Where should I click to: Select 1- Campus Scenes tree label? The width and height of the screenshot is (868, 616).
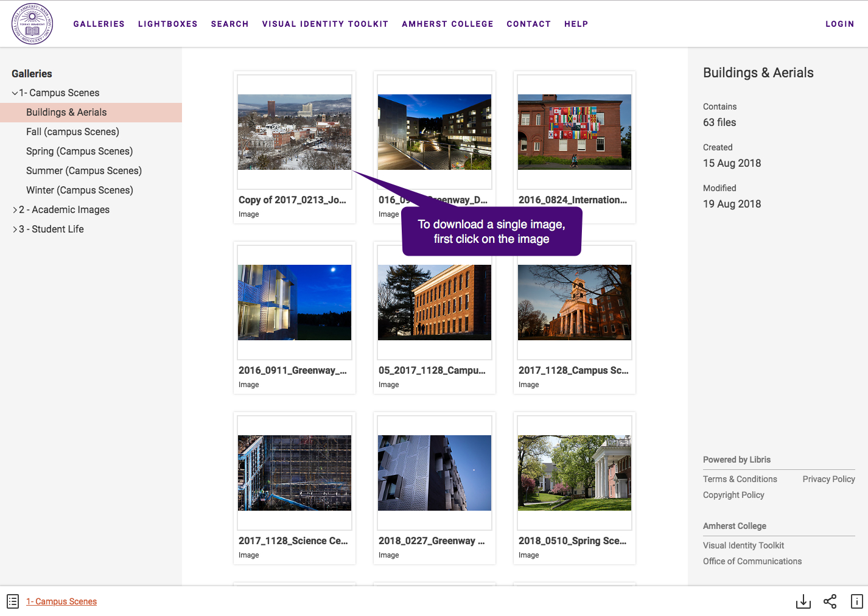[x=59, y=93]
